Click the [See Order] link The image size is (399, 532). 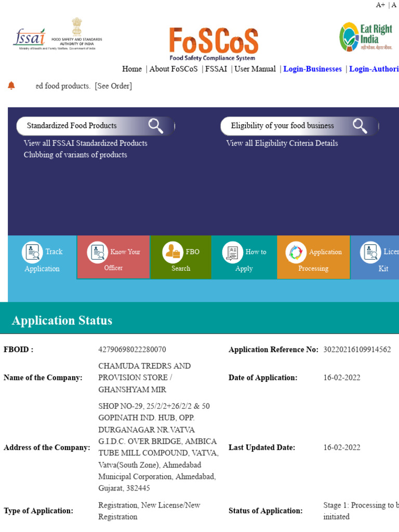[113, 86]
